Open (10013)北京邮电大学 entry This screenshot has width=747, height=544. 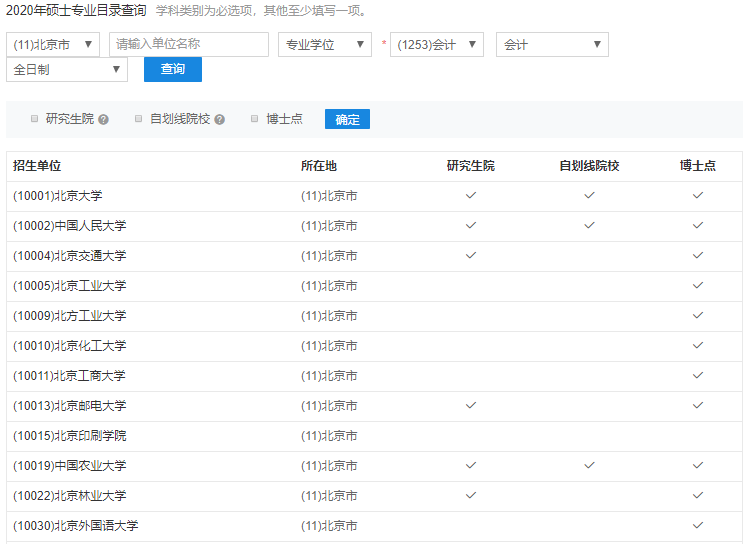point(70,406)
